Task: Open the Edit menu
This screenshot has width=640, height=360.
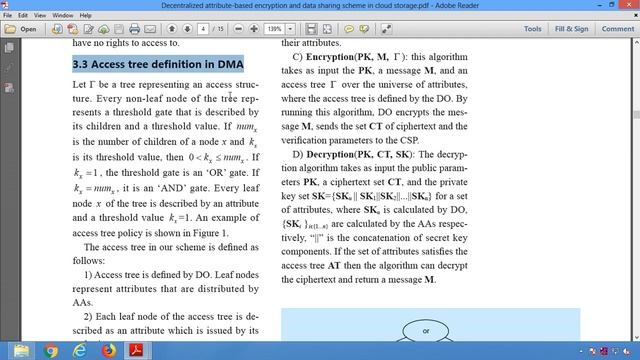Action: [x=23, y=16]
